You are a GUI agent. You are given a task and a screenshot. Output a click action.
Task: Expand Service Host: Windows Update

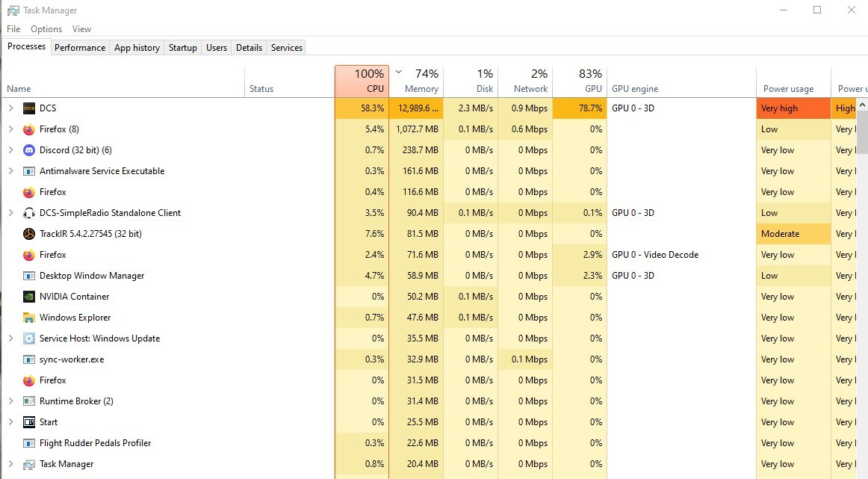click(10, 339)
